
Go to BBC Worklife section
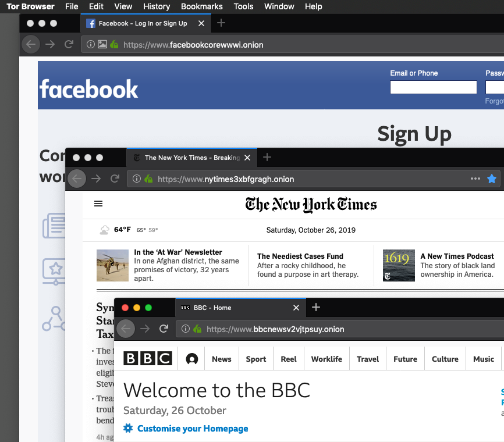pos(326,359)
